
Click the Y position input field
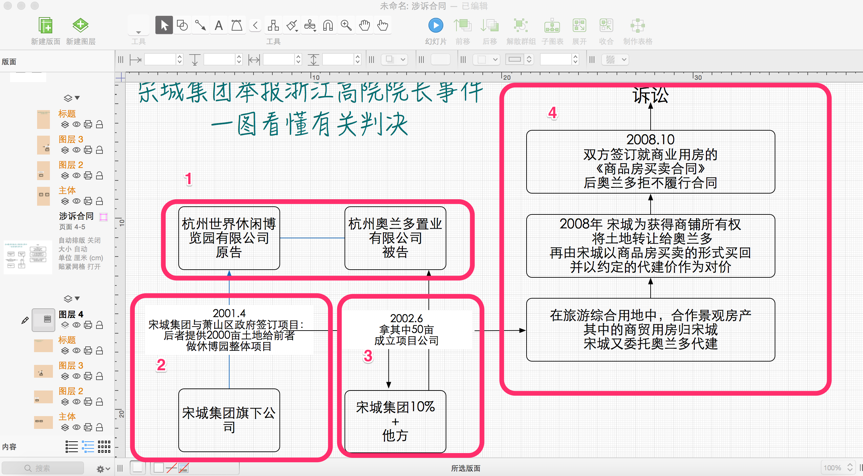219,59
